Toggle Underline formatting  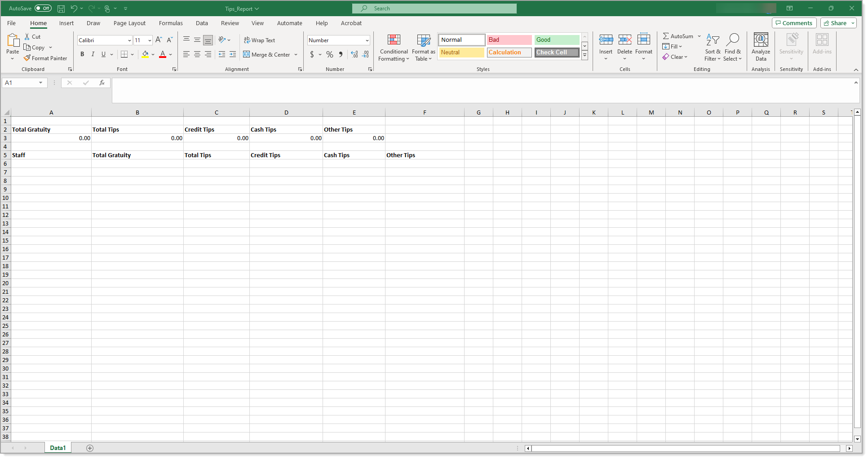point(104,54)
